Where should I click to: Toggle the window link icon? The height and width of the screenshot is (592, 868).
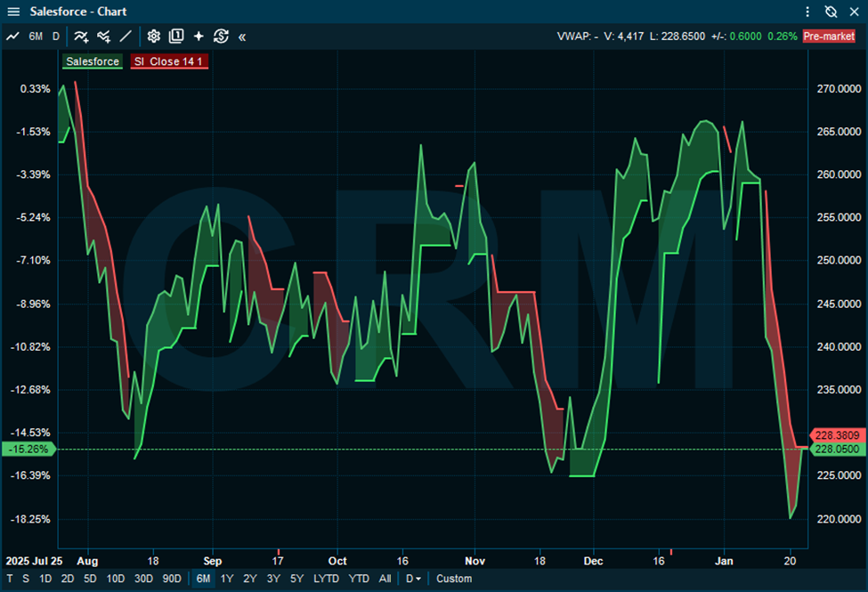point(831,12)
